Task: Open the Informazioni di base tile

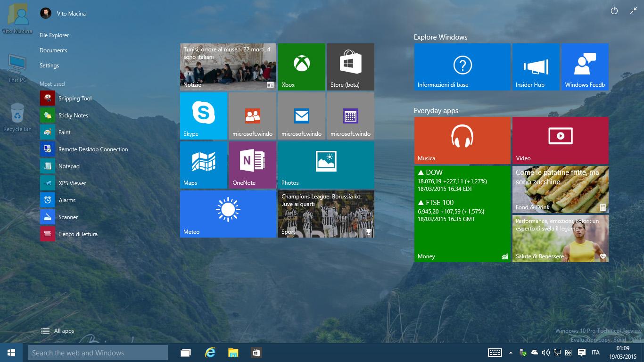Action: click(x=462, y=67)
